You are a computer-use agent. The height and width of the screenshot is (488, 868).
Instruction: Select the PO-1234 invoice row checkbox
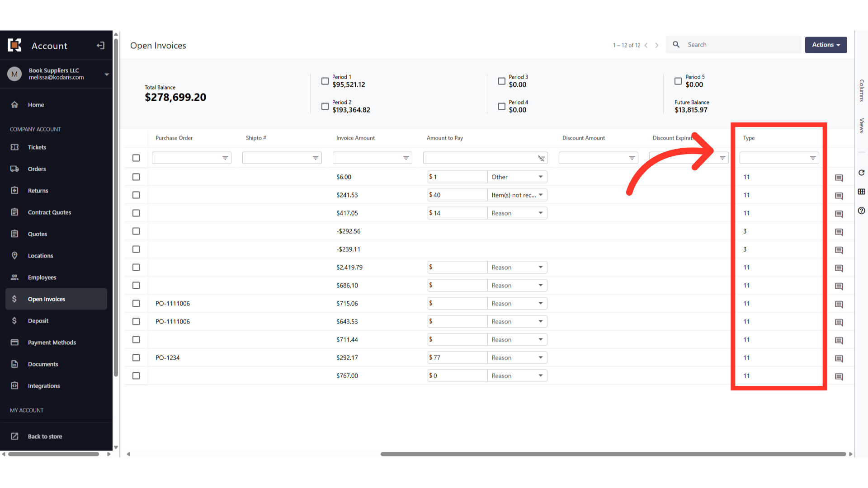[x=136, y=357]
